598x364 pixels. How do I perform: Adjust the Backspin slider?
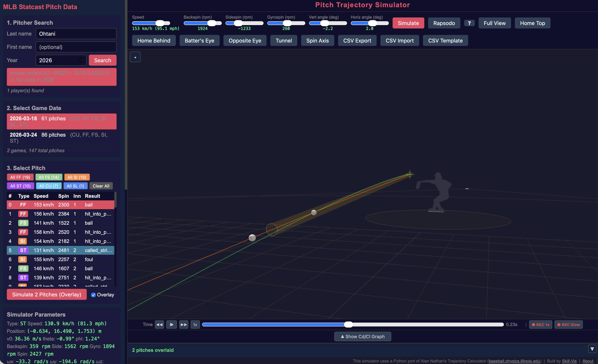(x=203, y=23)
